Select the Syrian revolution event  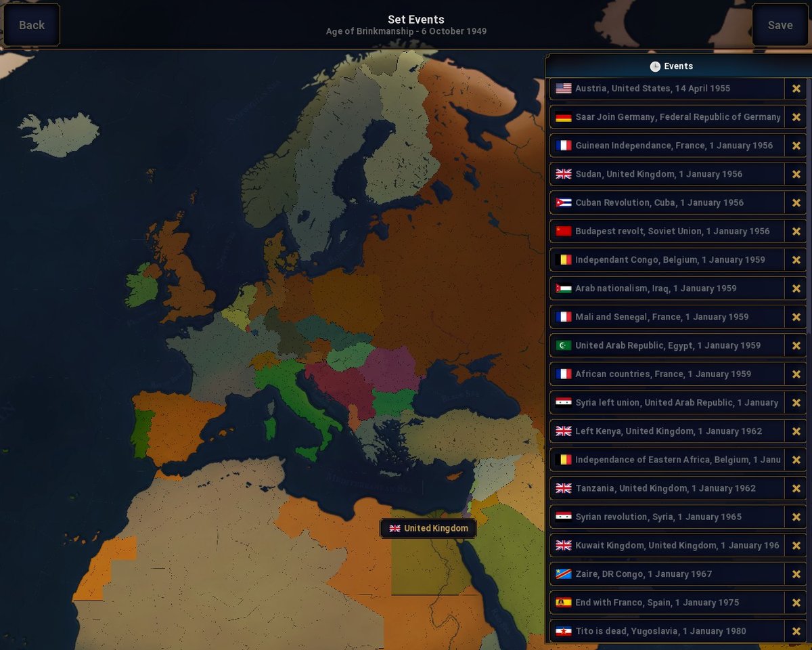point(667,517)
